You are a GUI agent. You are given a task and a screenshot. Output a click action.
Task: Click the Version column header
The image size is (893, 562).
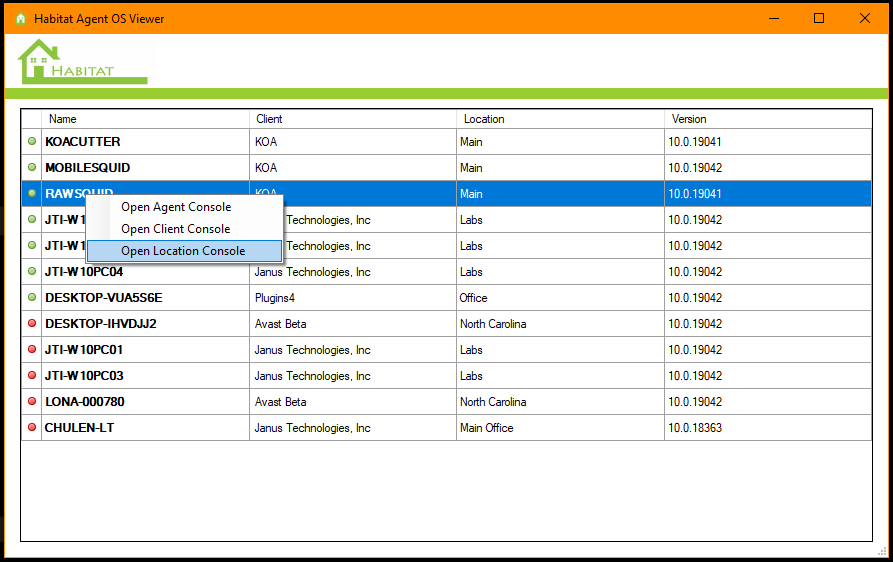coord(689,119)
